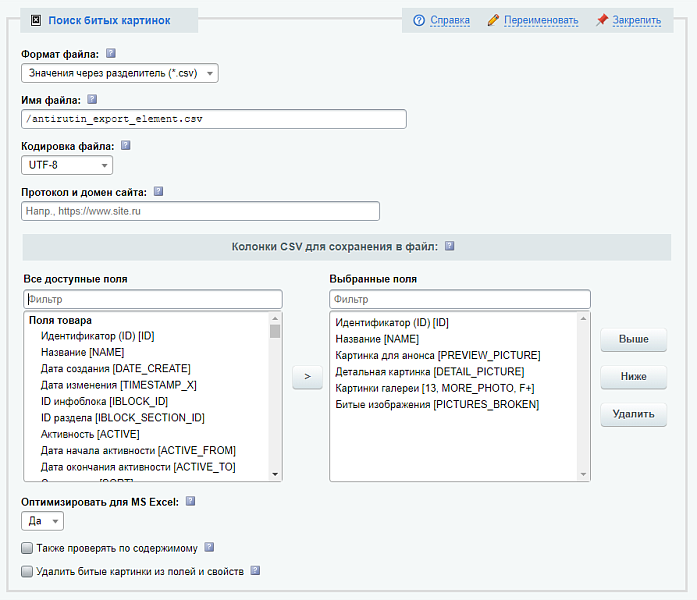Click help icon next to Колонки CSV heading
Viewport: 697px width, 600px height.
click(x=449, y=246)
